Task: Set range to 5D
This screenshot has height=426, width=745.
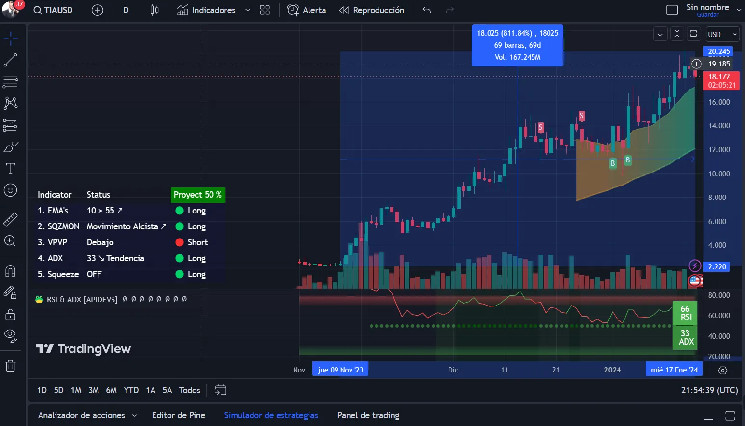Action: pos(58,390)
